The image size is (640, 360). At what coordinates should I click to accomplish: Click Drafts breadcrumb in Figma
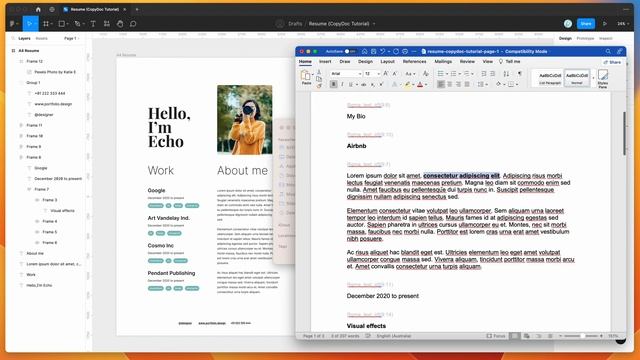click(295, 24)
